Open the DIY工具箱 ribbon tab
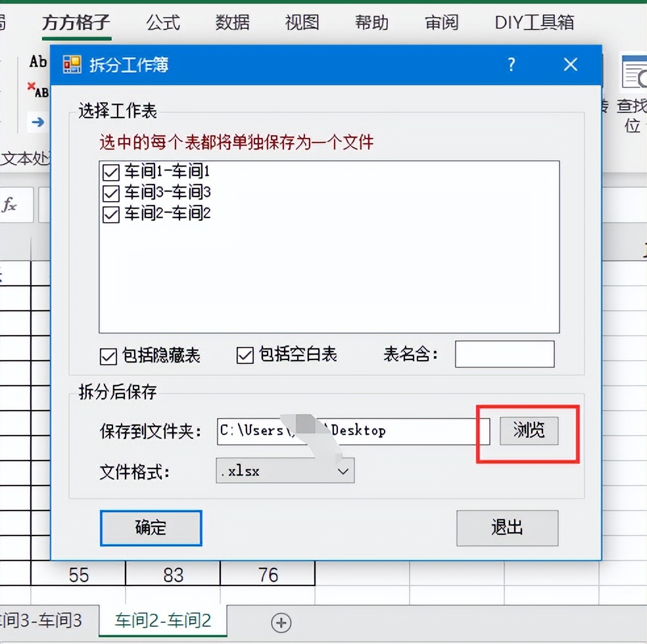The image size is (647, 644). (x=535, y=22)
